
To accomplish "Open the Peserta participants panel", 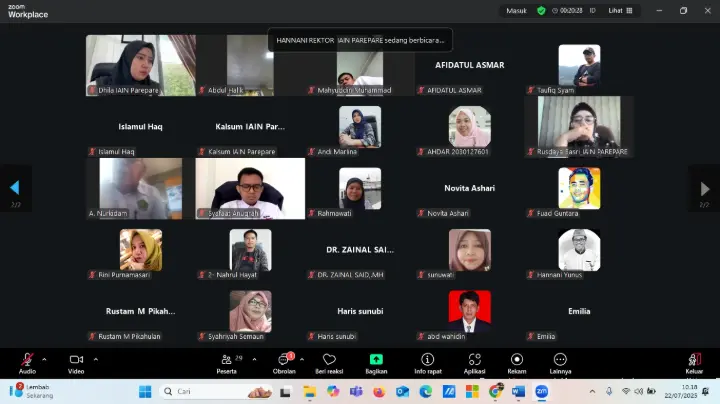I will point(227,360).
